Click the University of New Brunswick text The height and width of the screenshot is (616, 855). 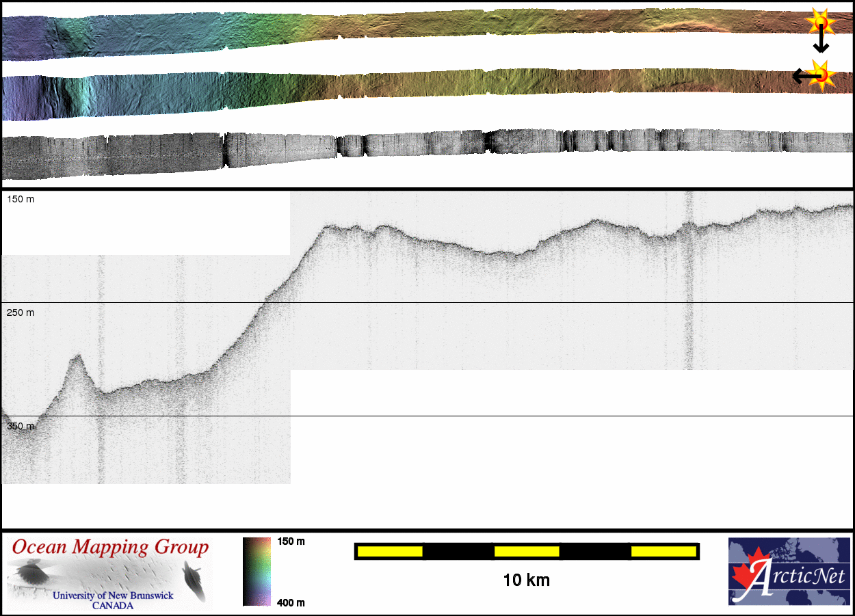pyautogui.click(x=114, y=595)
